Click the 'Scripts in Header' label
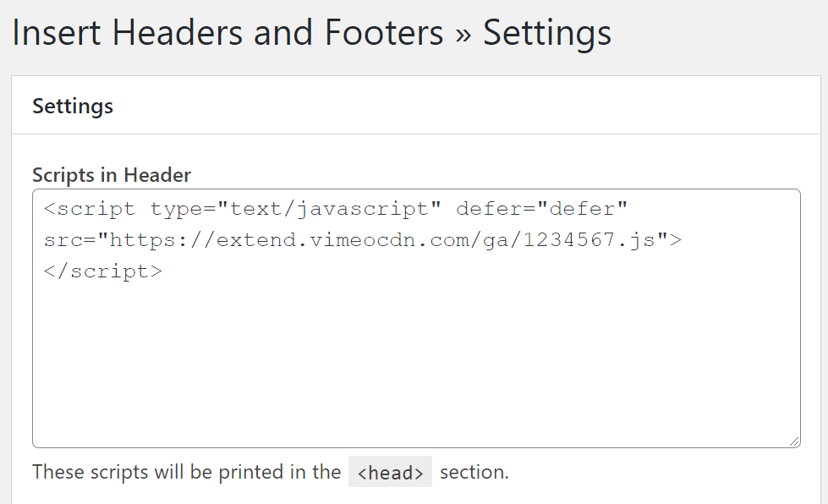 tap(112, 175)
